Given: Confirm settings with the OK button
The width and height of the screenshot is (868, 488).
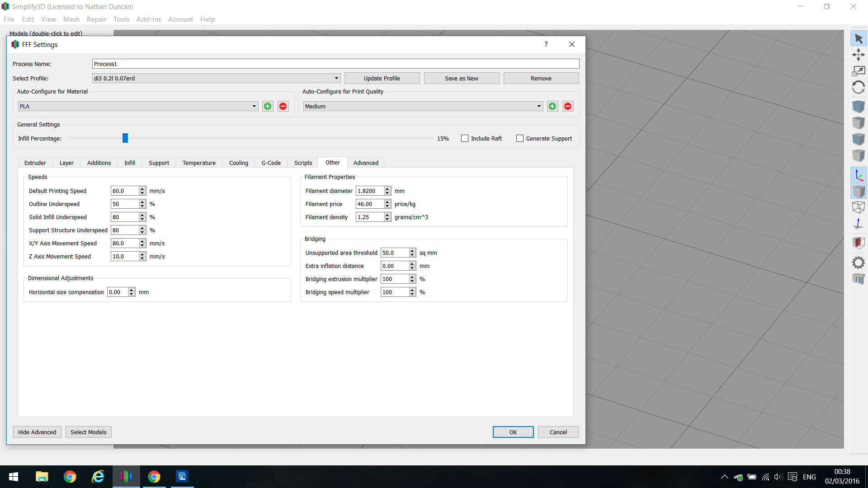Looking at the screenshot, I should pyautogui.click(x=513, y=432).
